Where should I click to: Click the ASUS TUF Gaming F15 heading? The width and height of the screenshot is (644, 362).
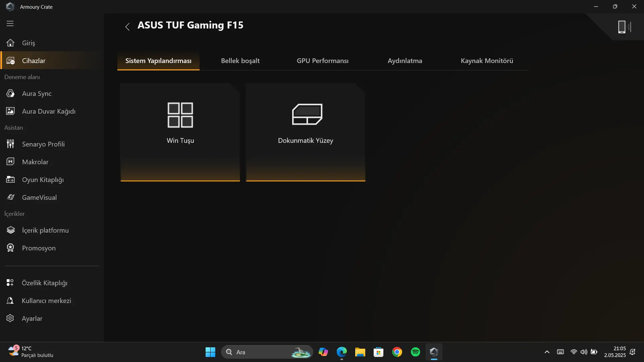tap(191, 25)
